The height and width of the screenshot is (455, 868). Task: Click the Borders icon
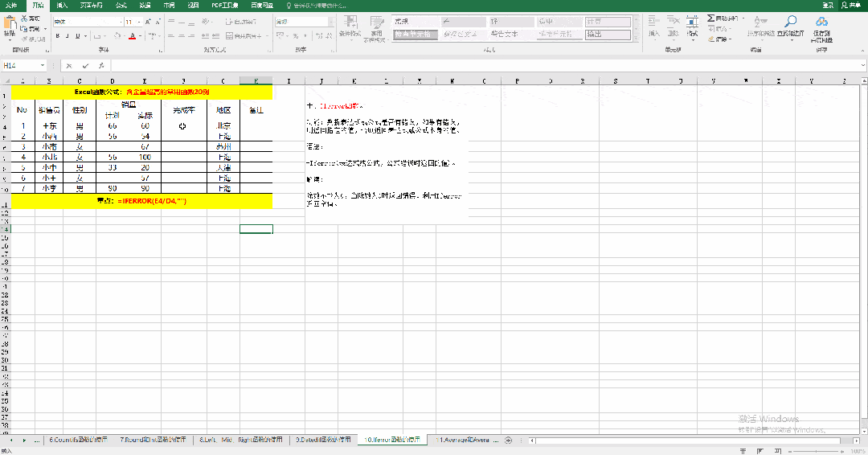click(97, 36)
